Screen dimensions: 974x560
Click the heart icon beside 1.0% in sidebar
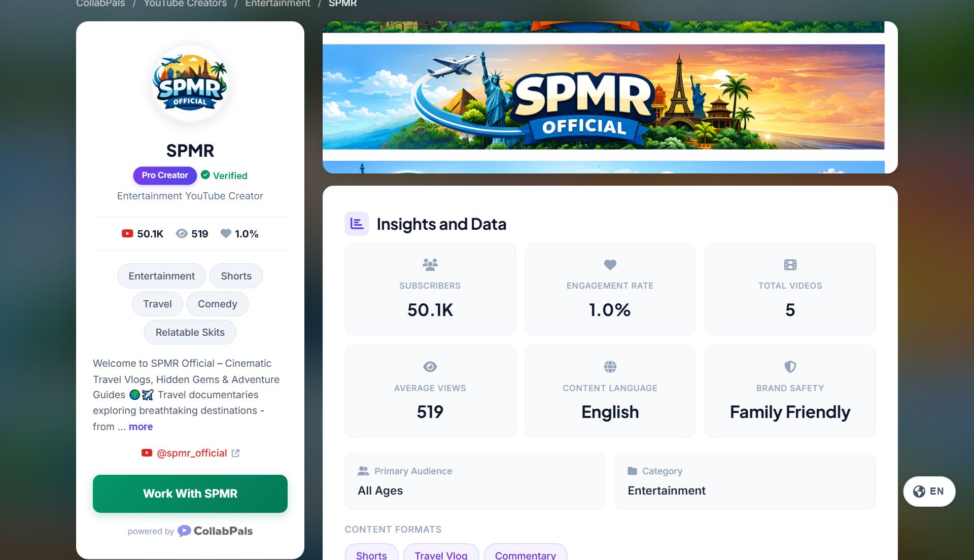(x=226, y=233)
